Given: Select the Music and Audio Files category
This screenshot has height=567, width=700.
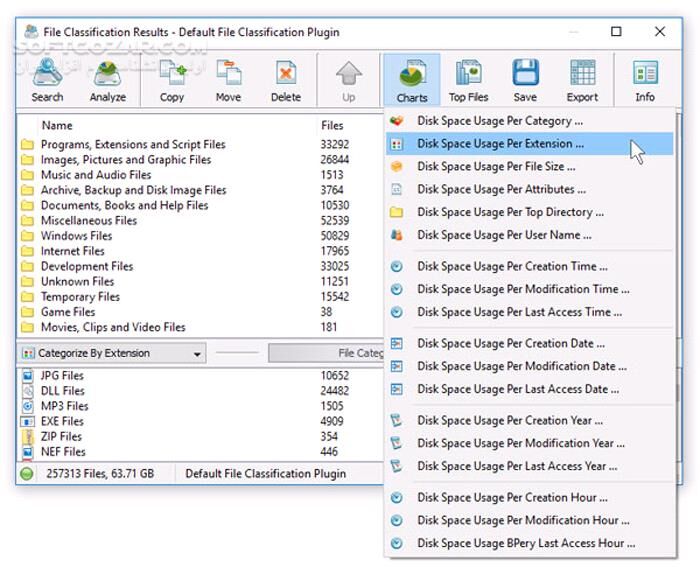Looking at the screenshot, I should [x=96, y=175].
